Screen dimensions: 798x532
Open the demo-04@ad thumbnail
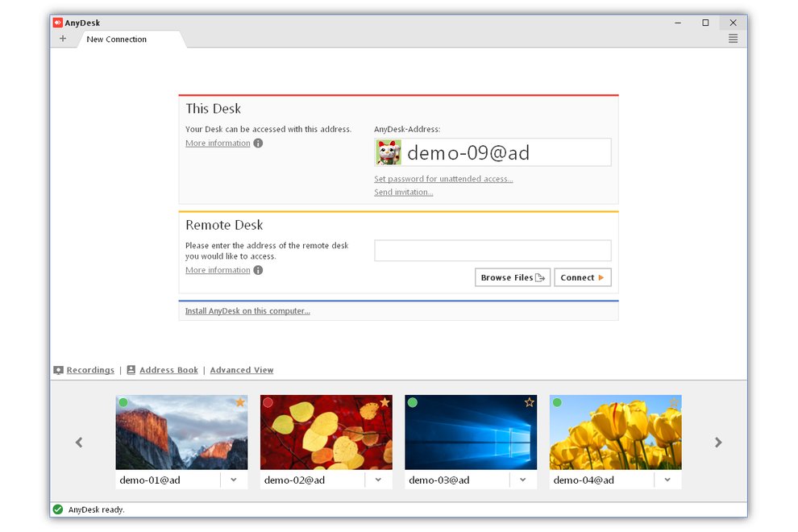point(615,432)
